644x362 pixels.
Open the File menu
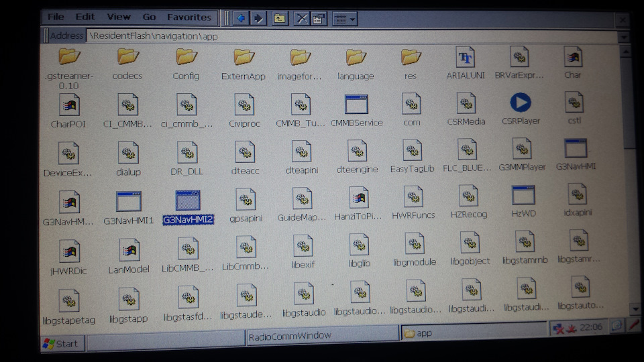[x=56, y=17]
